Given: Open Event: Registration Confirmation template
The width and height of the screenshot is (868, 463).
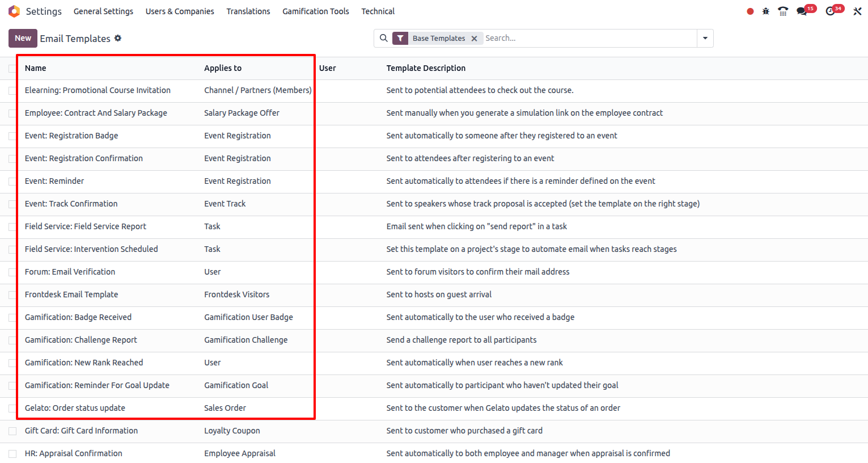Looking at the screenshot, I should point(84,158).
